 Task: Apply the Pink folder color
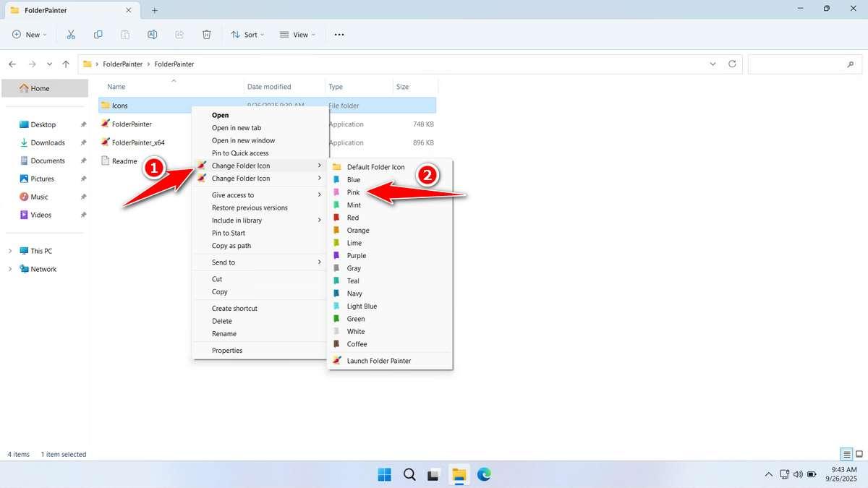pos(353,192)
